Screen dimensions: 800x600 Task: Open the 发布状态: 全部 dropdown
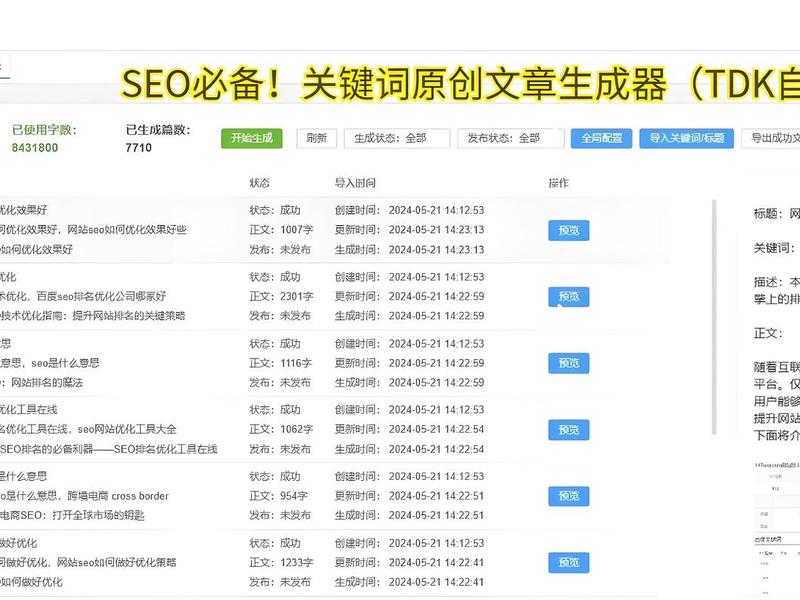(510, 138)
